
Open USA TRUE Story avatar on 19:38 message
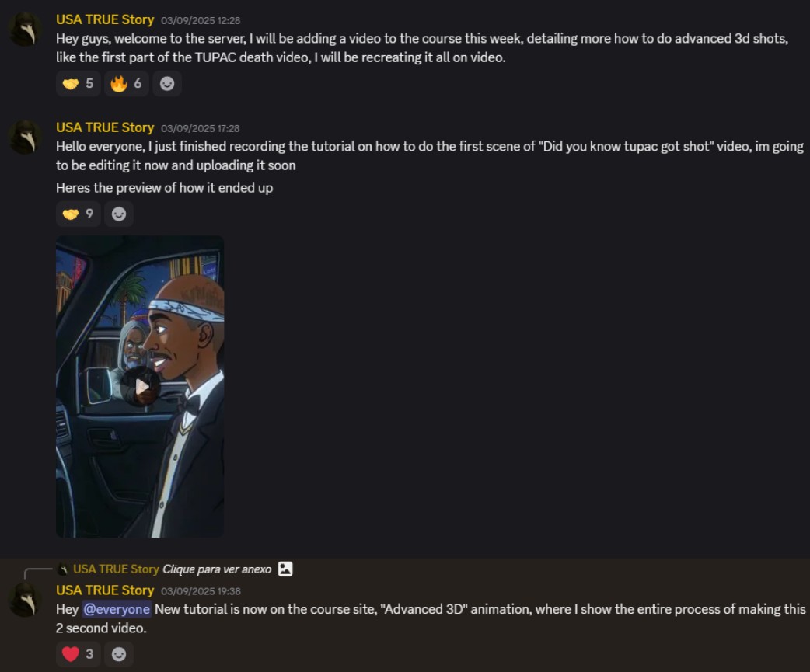click(25, 600)
